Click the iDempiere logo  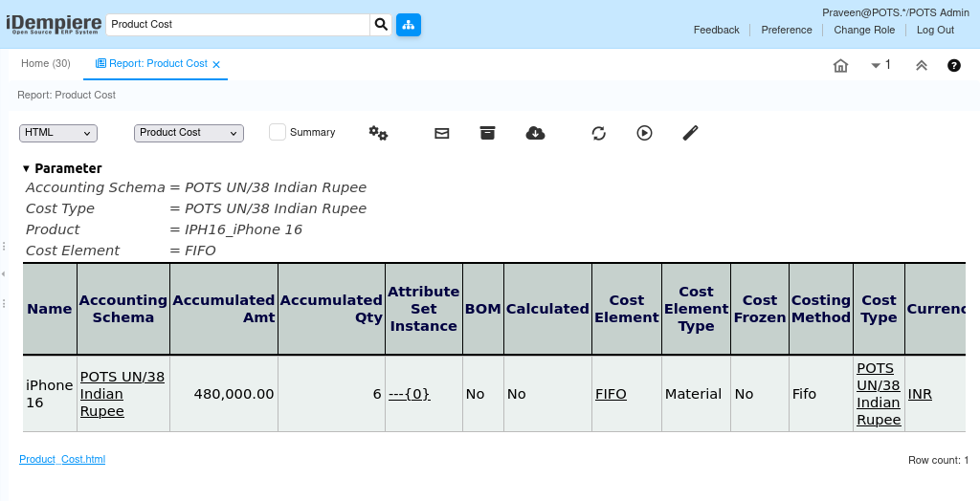(x=54, y=24)
